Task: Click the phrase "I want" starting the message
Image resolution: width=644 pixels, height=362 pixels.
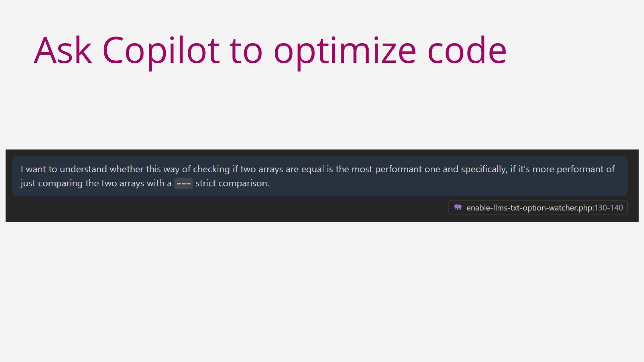Action: coord(33,169)
